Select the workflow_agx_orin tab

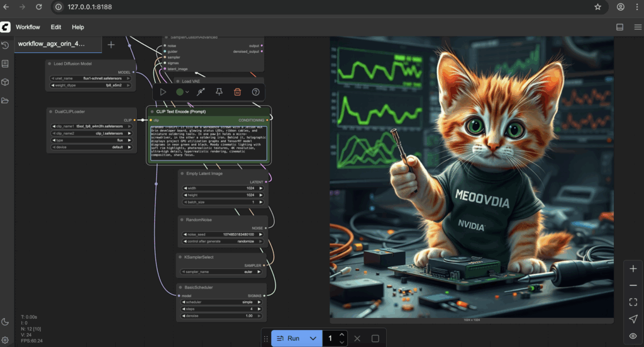coord(51,44)
